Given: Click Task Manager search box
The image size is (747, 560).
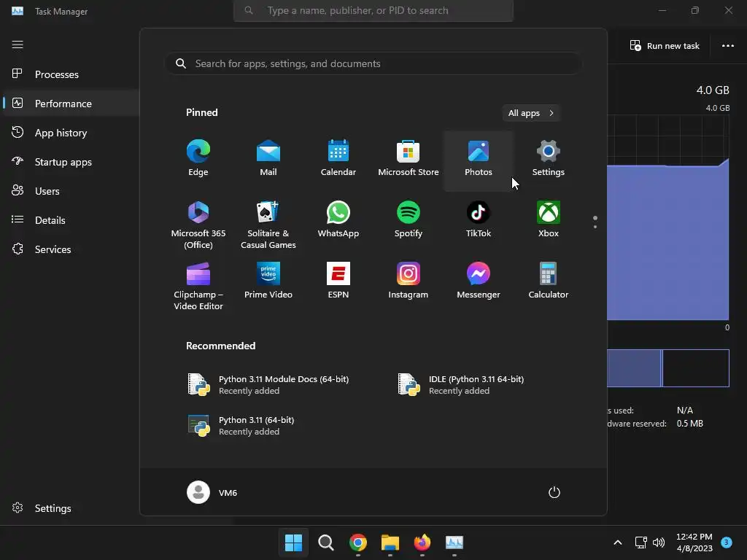Looking at the screenshot, I should tap(373, 10).
